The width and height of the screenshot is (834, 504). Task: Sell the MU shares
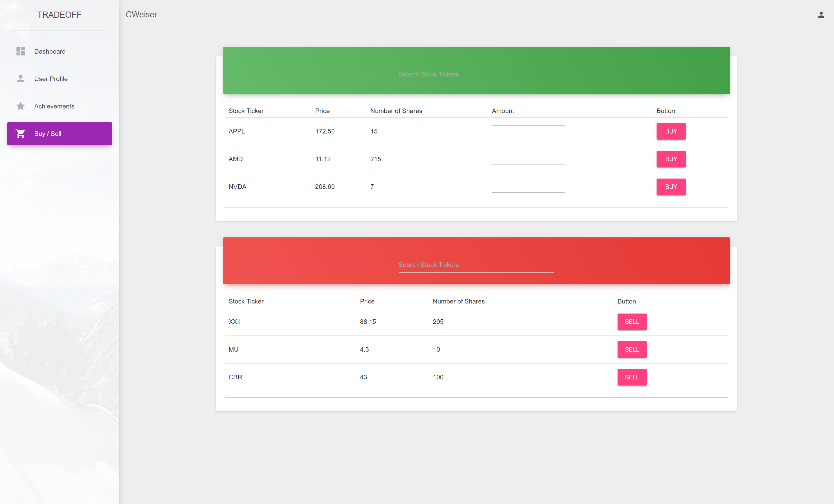click(x=632, y=350)
